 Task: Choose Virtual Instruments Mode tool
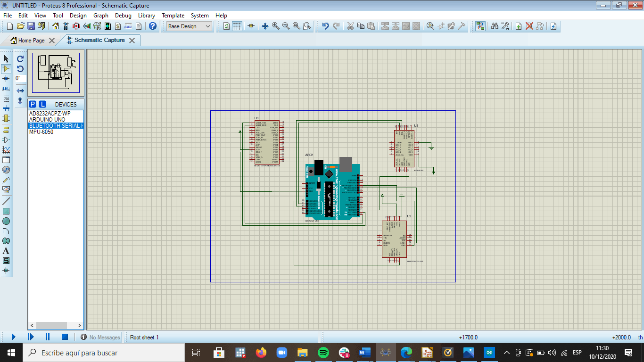pos(6,189)
